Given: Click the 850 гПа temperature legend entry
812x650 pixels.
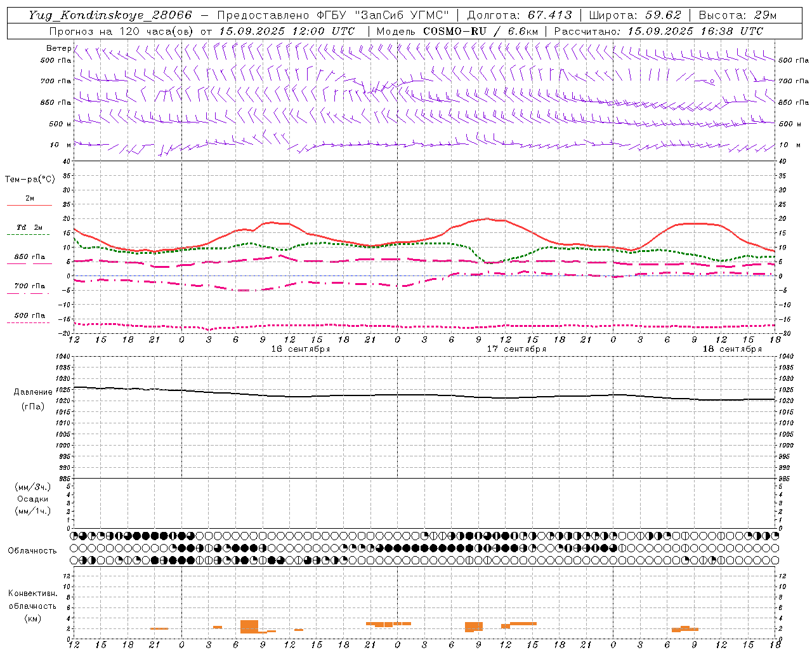Looking at the screenshot, I should coord(30,257).
